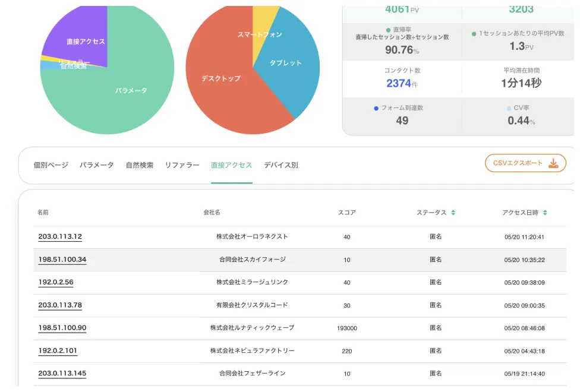Select company 合同会社スカイフォージ
Viewport: 580px width, 392px height.
click(x=253, y=260)
